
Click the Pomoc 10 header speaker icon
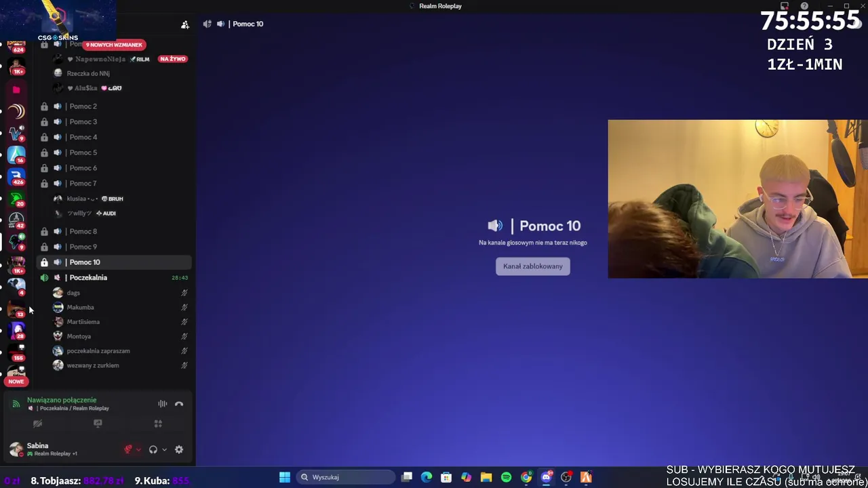(x=220, y=24)
